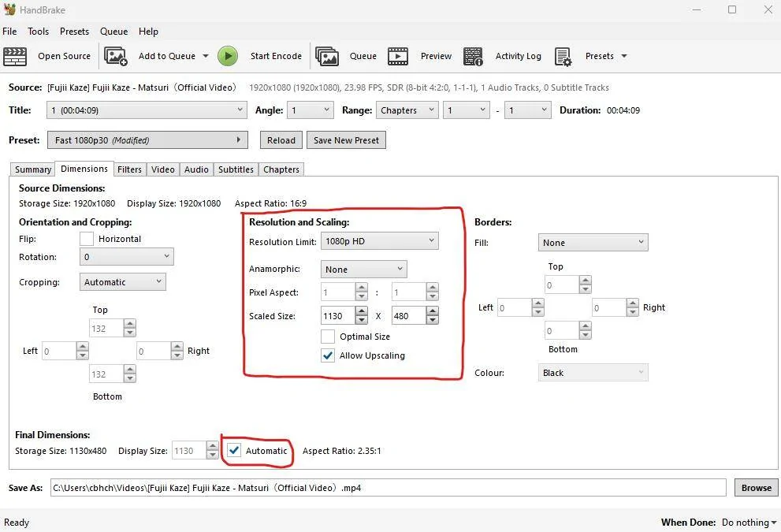Open the File menu
Viewport: 781px width, 532px height.
[9, 32]
